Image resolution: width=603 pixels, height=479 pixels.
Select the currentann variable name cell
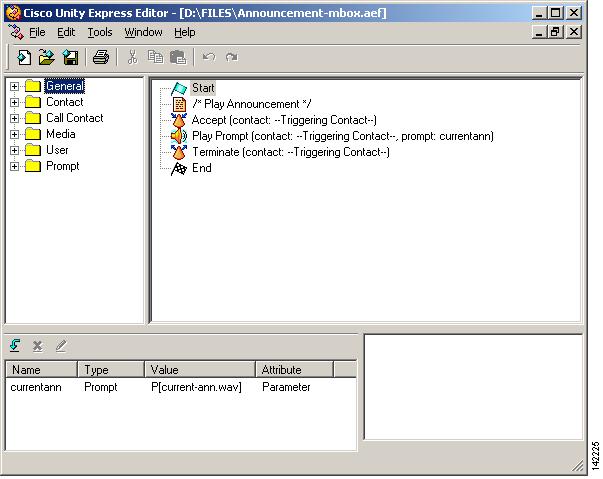coord(36,387)
